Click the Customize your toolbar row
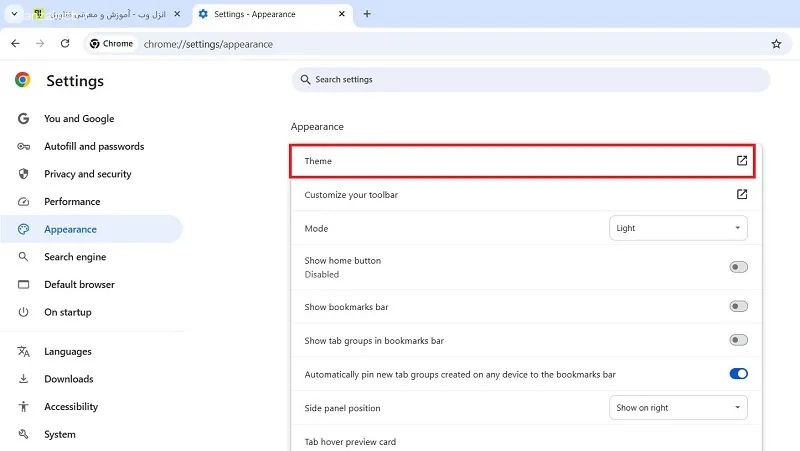The width and height of the screenshot is (800, 451). pos(526,194)
